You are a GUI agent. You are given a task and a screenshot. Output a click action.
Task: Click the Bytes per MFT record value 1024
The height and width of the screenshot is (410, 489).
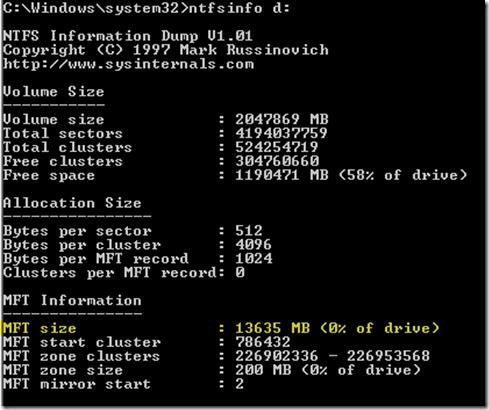254,259
